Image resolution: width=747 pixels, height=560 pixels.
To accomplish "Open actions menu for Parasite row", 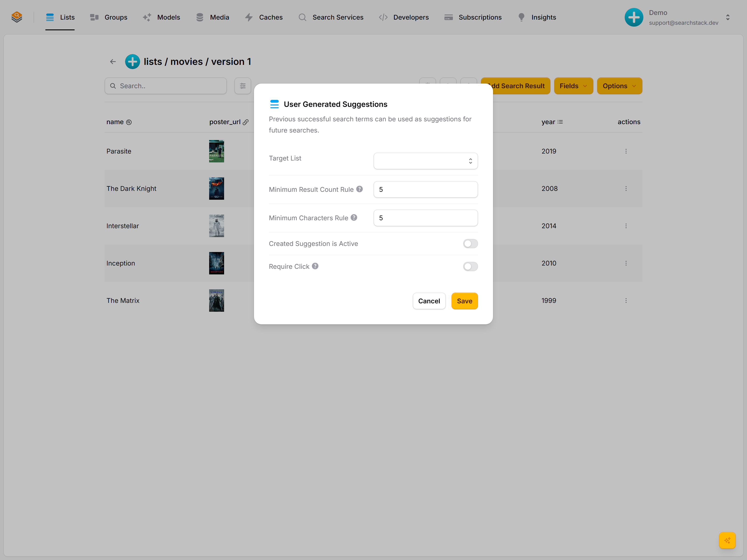I will [x=626, y=151].
